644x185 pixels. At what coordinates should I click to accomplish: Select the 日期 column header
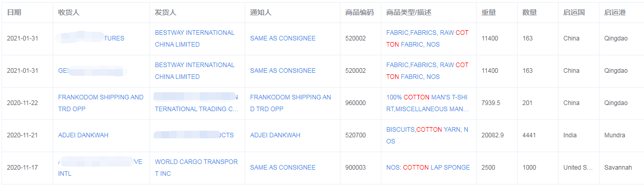click(14, 12)
